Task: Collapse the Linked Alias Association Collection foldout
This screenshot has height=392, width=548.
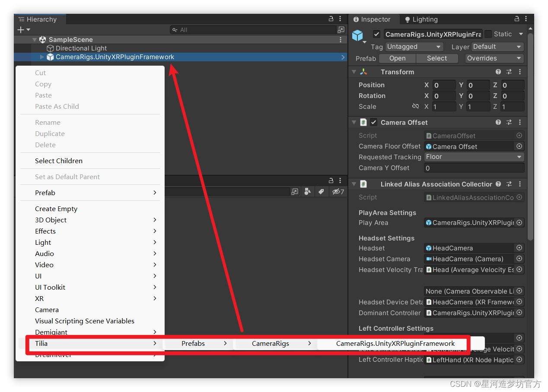Action: point(354,184)
